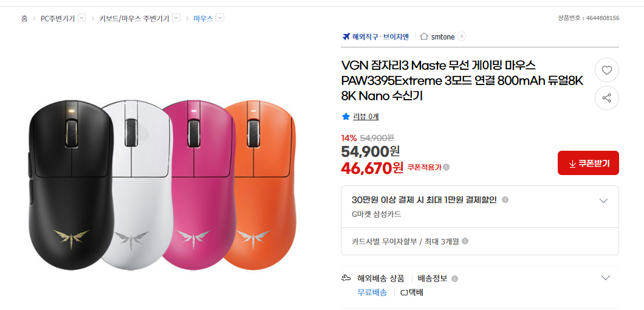The image size is (644, 310).
Task: Click info icon next to 배송정보
Action: (x=454, y=278)
